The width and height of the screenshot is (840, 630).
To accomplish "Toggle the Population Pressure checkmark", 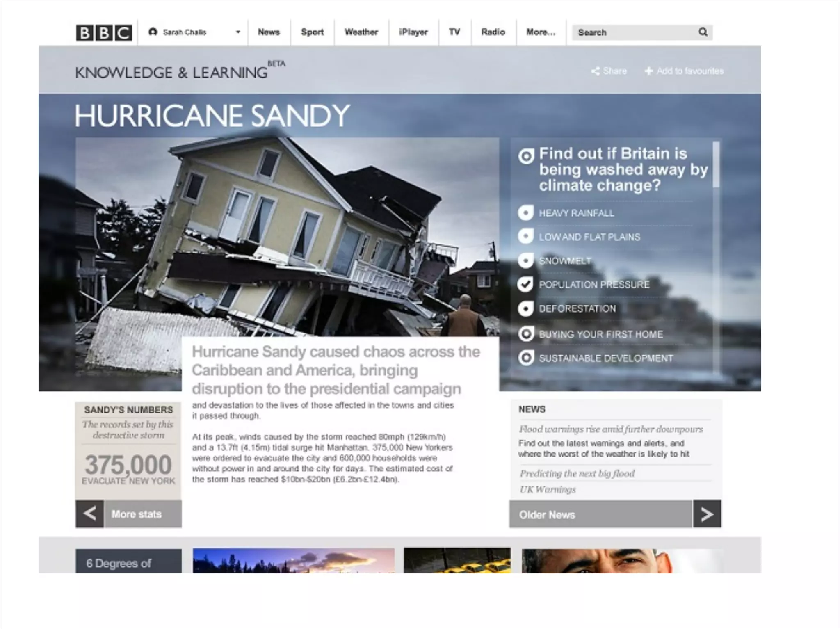I will point(525,284).
